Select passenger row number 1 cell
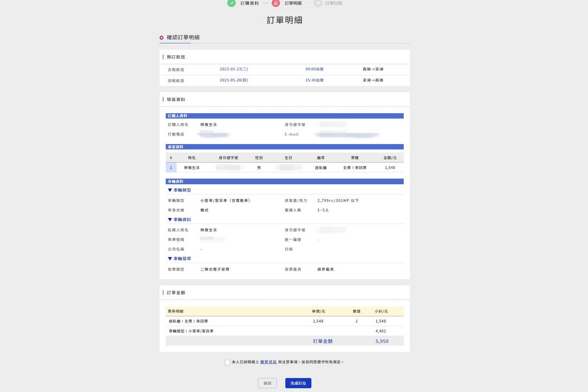The width and height of the screenshot is (588, 392). tap(171, 168)
